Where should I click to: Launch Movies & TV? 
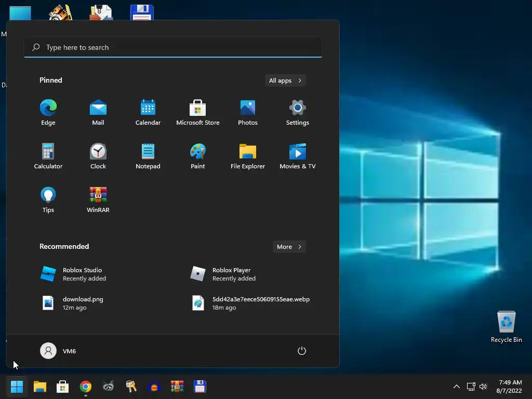[298, 156]
